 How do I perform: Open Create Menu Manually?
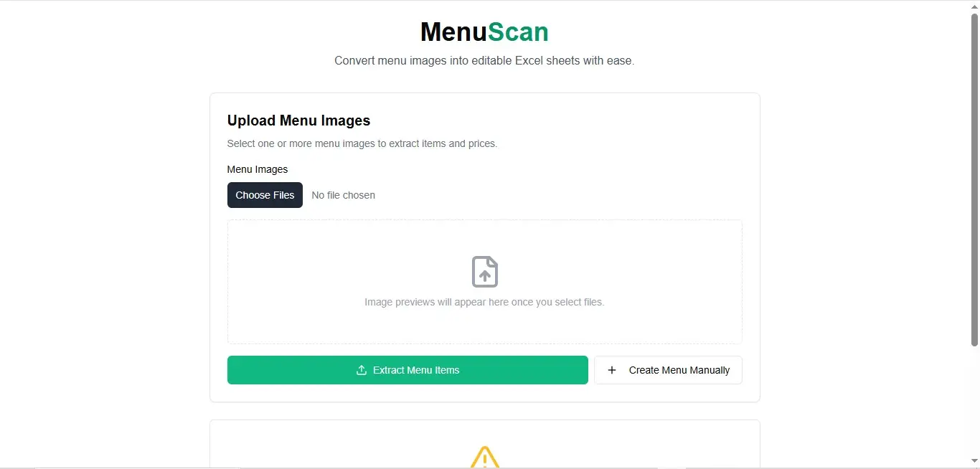[x=668, y=370]
